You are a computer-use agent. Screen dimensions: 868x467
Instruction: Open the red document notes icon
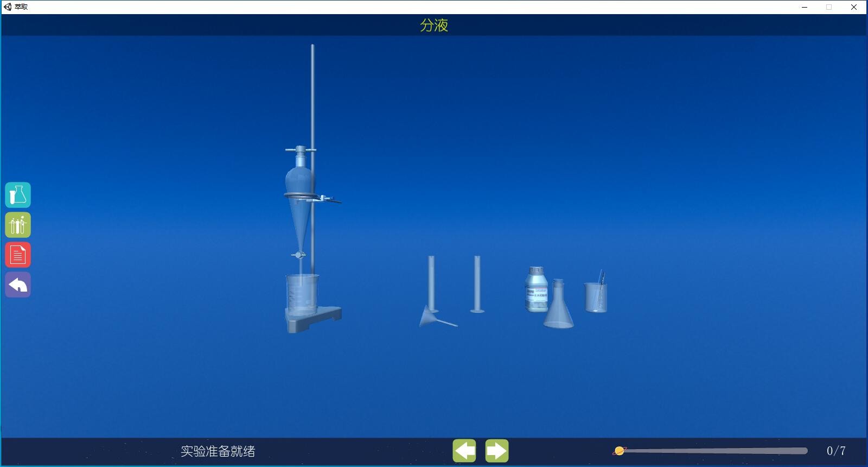pyautogui.click(x=18, y=255)
